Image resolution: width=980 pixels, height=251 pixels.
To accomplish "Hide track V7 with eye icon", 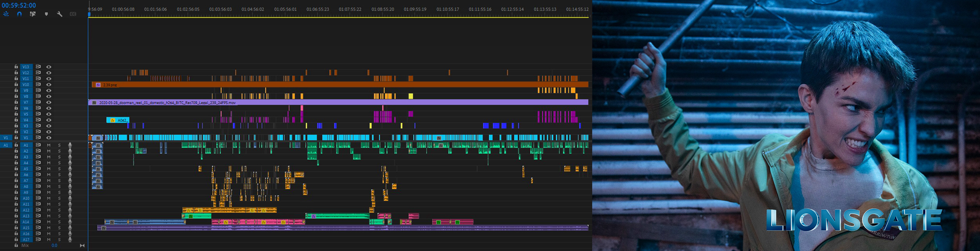I will [x=49, y=102].
